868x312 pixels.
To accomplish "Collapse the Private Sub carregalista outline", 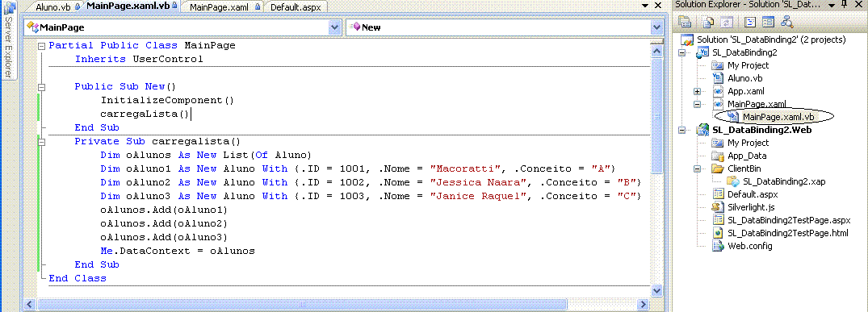I will point(41,142).
